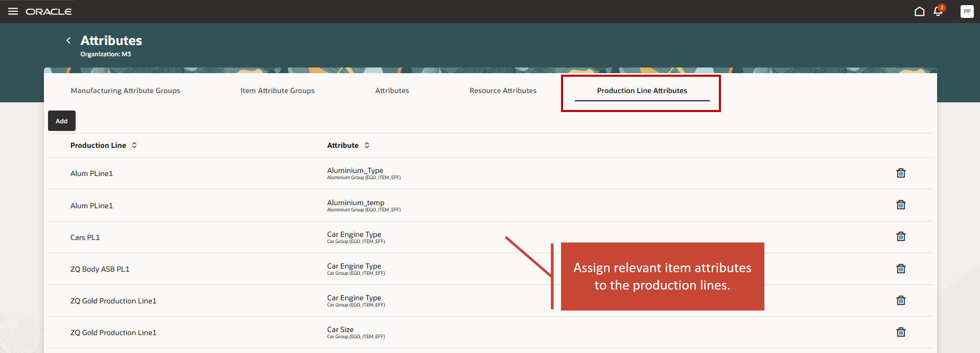Click Car Engine Type in Cars PL1 row
This screenshot has height=353, width=980.
354,234
